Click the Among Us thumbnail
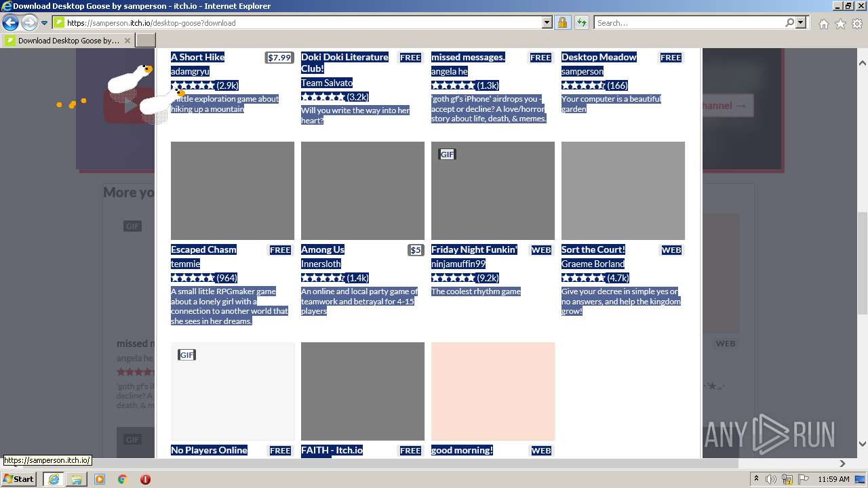This screenshot has width=868, height=488. [x=363, y=190]
